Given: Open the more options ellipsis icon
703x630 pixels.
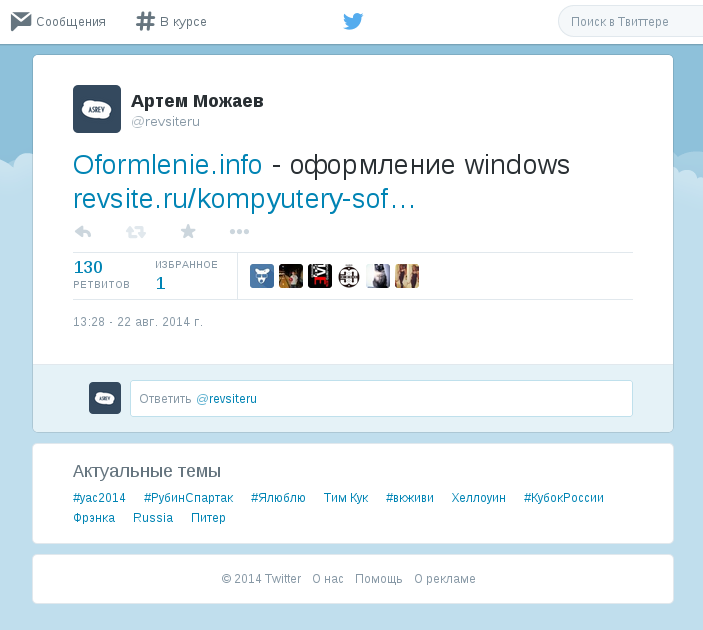Looking at the screenshot, I should pos(239,232).
